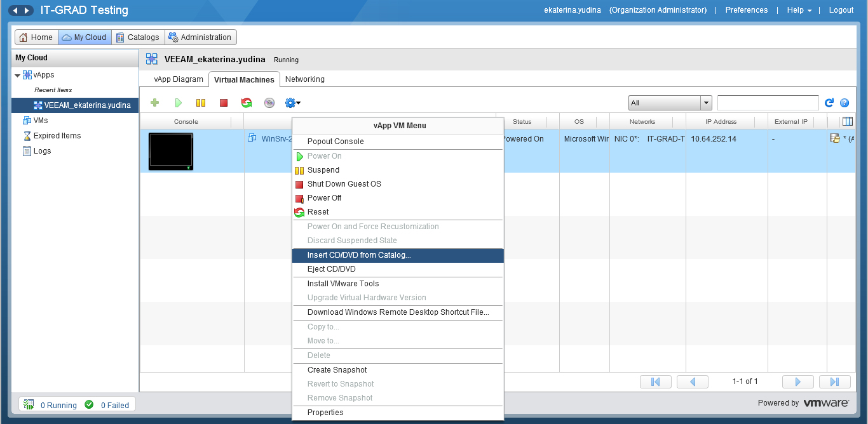Open the gear actions dropdown menu
868x424 pixels.
point(292,103)
